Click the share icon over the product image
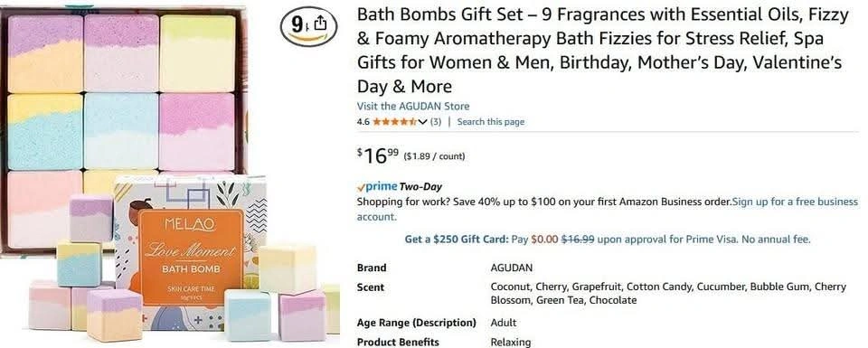The width and height of the screenshot is (868, 348). click(x=320, y=24)
